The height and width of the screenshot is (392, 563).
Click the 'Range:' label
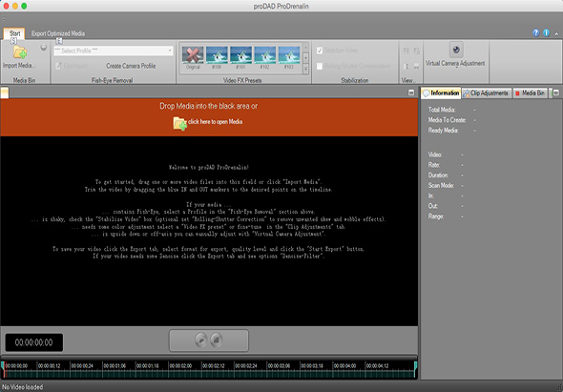(x=436, y=217)
